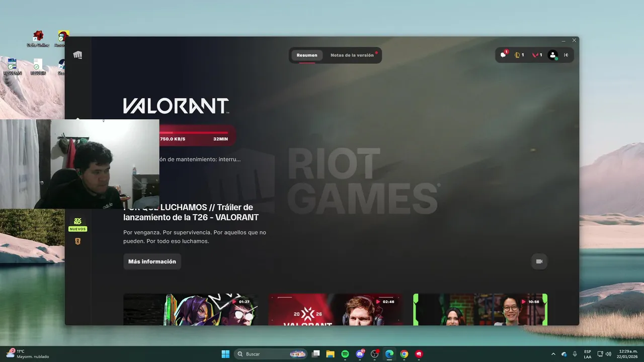
Task: Open Legends of Runeterra sidebar icon
Action: click(77, 241)
